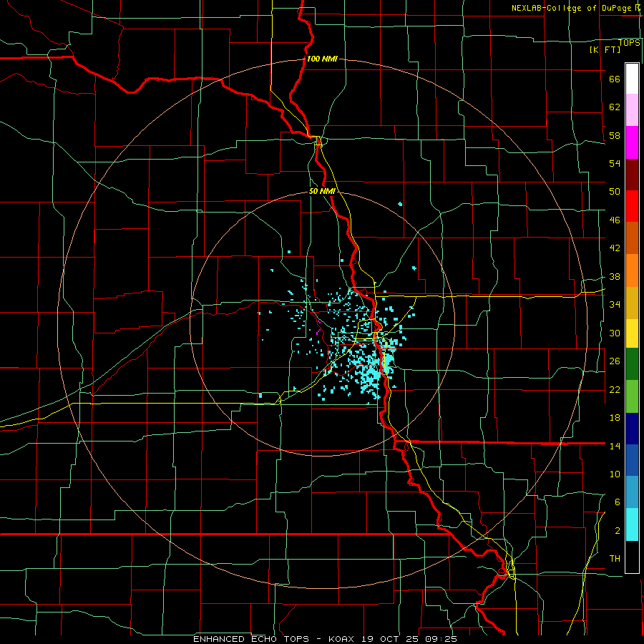
Task: Click the cyan swatch near legend bottom
Action: point(632,525)
